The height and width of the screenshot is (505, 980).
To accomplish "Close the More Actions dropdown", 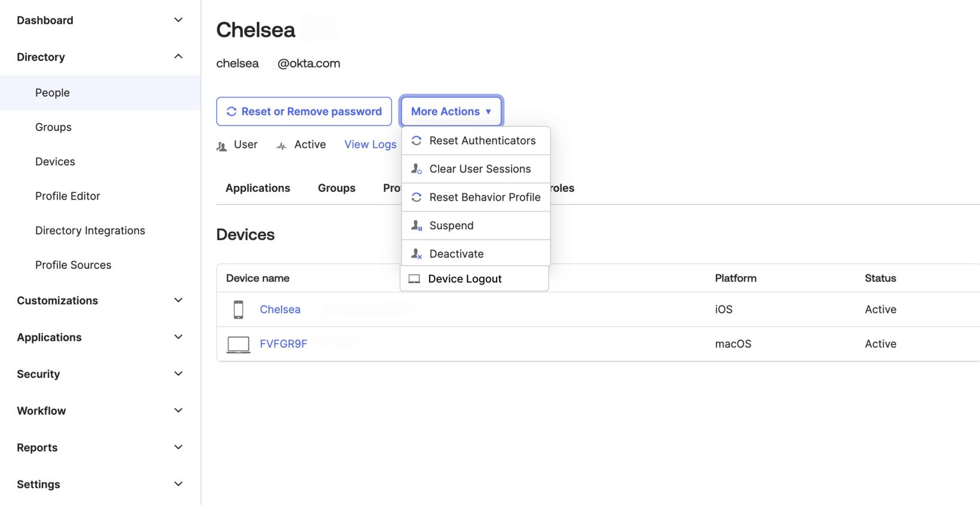I will pyautogui.click(x=451, y=112).
